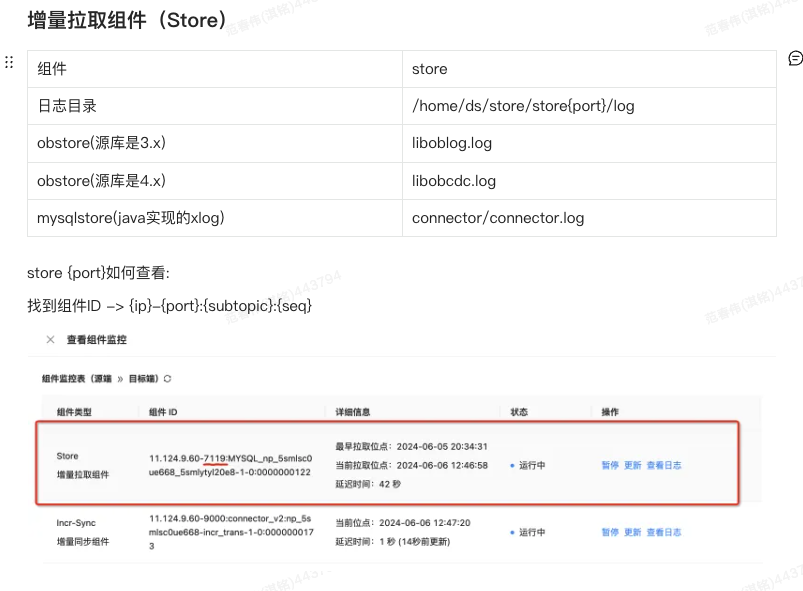Image resolution: width=803 pixels, height=591 pixels.
Task: Click the line store {port}如何查看:
Action: (x=98, y=273)
